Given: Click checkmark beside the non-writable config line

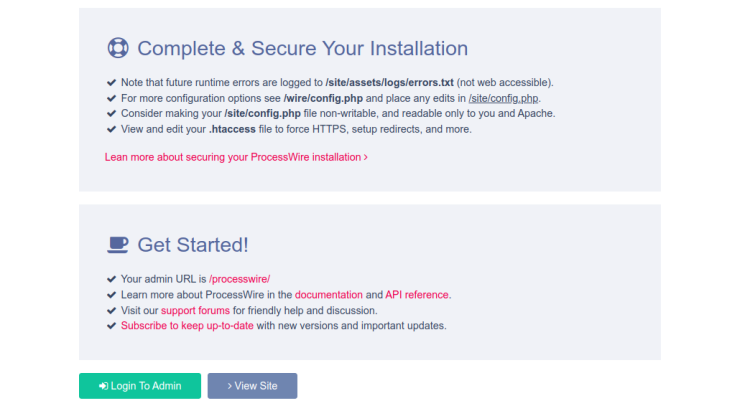Looking at the screenshot, I should coord(111,114).
